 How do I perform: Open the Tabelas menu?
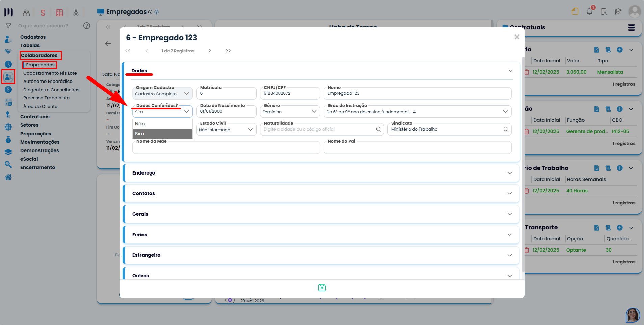point(30,45)
